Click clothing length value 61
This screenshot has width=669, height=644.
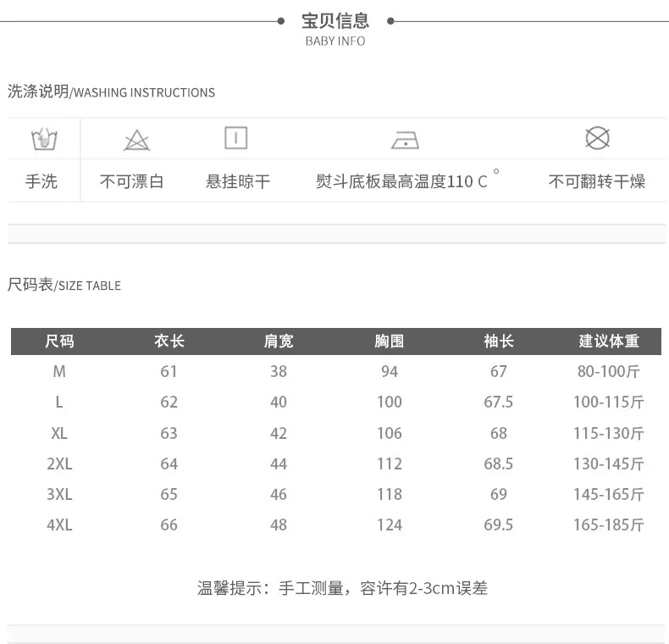click(x=169, y=371)
